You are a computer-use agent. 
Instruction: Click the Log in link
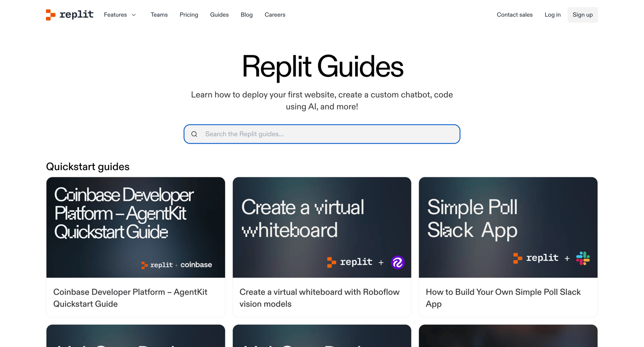552,15
